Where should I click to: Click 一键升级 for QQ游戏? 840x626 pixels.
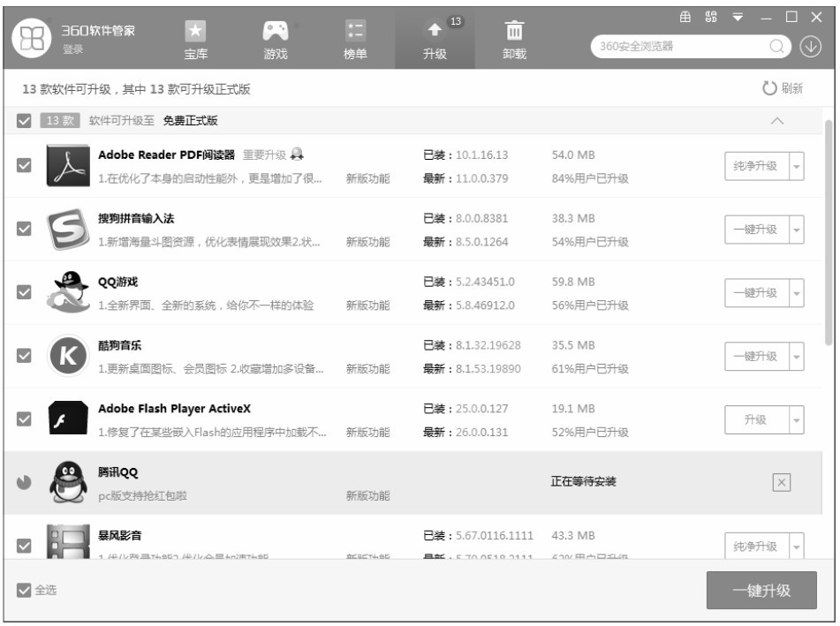click(x=756, y=293)
